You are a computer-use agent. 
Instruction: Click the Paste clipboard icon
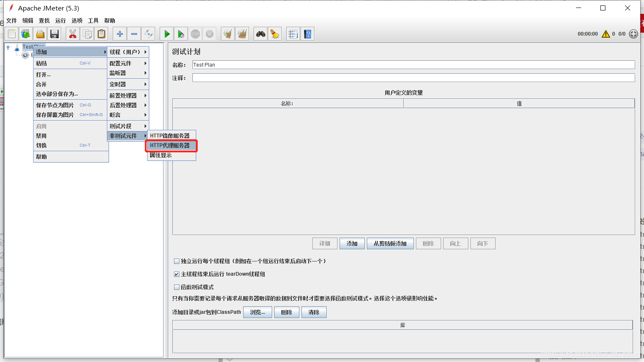[101, 34]
